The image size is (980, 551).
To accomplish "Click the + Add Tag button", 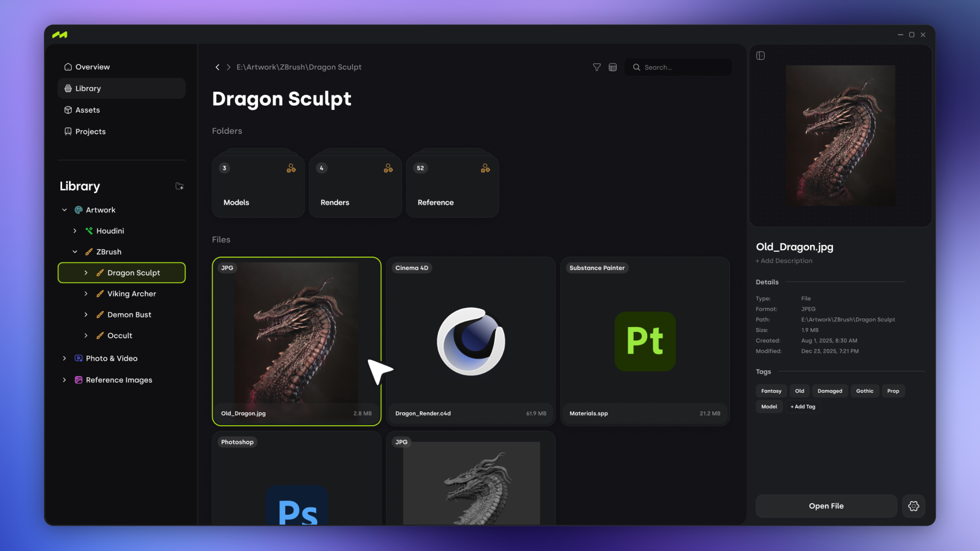I will click(803, 407).
